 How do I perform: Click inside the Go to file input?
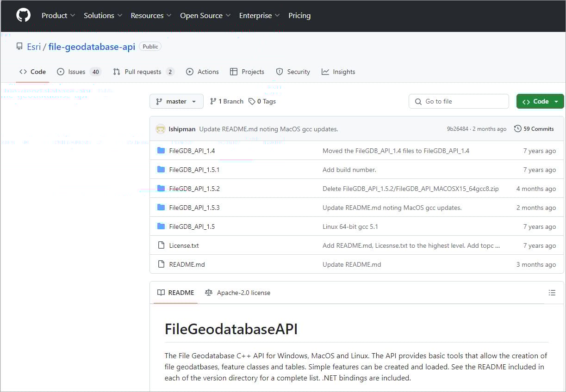458,101
